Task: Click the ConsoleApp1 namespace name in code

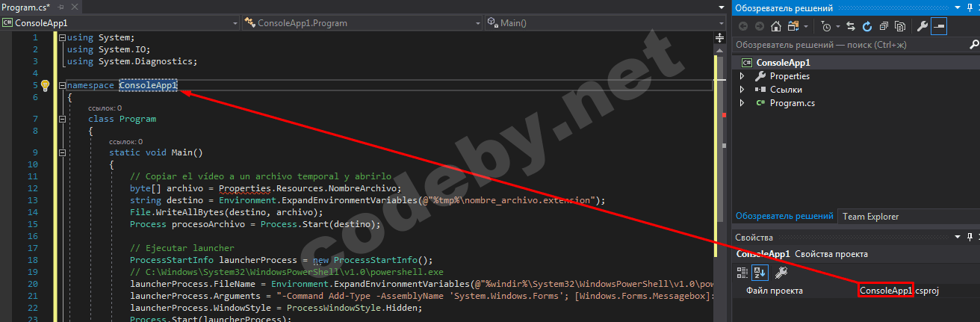Action: coord(148,85)
